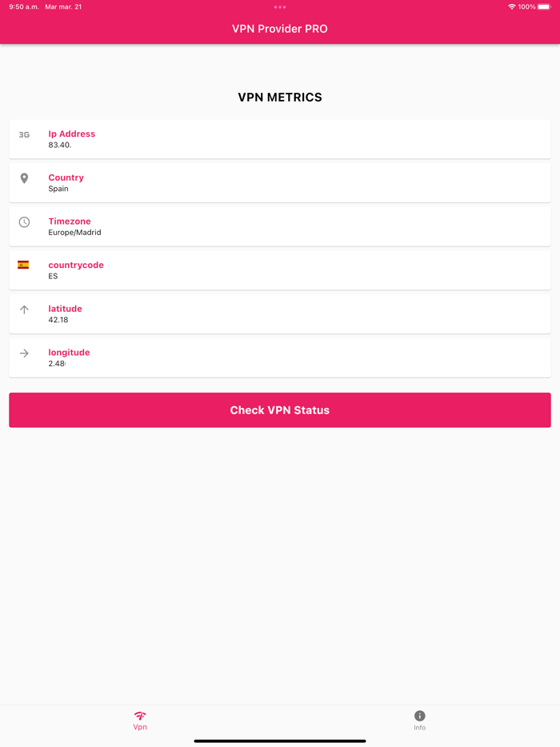This screenshot has width=560, height=747.
Task: Click the Spain value under Country
Action: coord(58,189)
